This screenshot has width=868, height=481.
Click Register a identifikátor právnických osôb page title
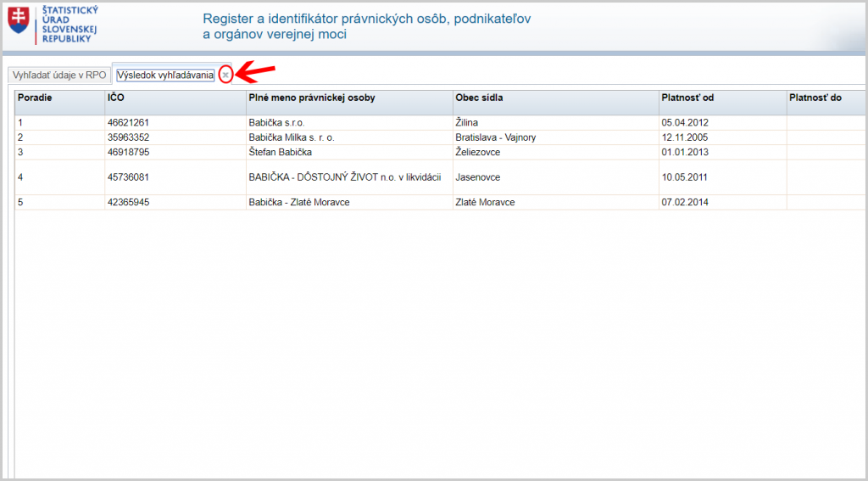[366, 26]
